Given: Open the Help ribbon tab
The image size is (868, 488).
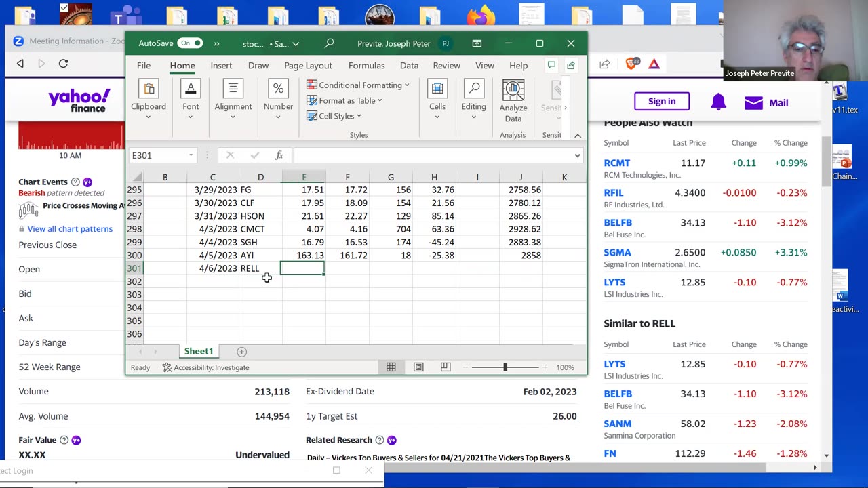Looking at the screenshot, I should pos(518,66).
